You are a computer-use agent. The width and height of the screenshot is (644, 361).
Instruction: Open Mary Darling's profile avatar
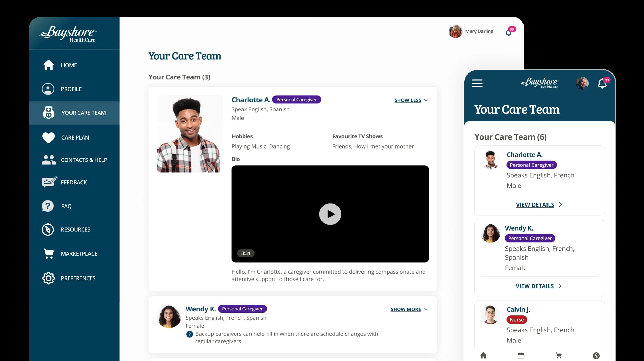455,31
